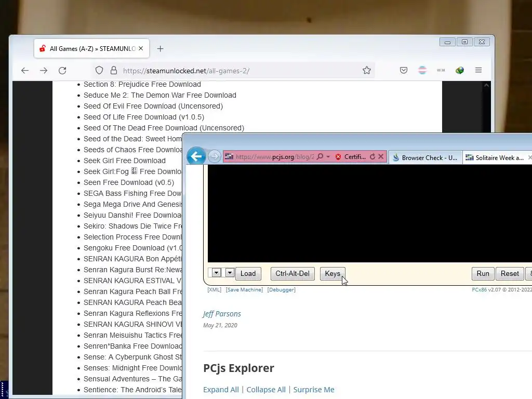Open Firefox tracking protection shield

pyautogui.click(x=99, y=71)
